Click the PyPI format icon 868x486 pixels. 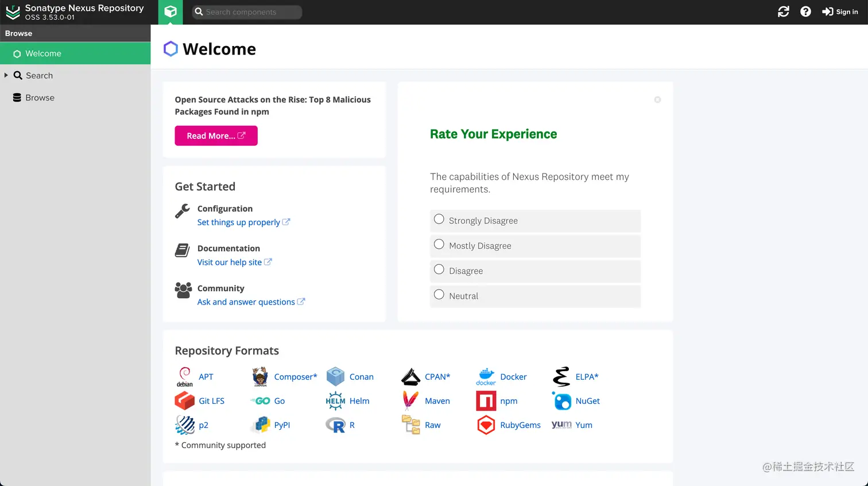(x=260, y=425)
